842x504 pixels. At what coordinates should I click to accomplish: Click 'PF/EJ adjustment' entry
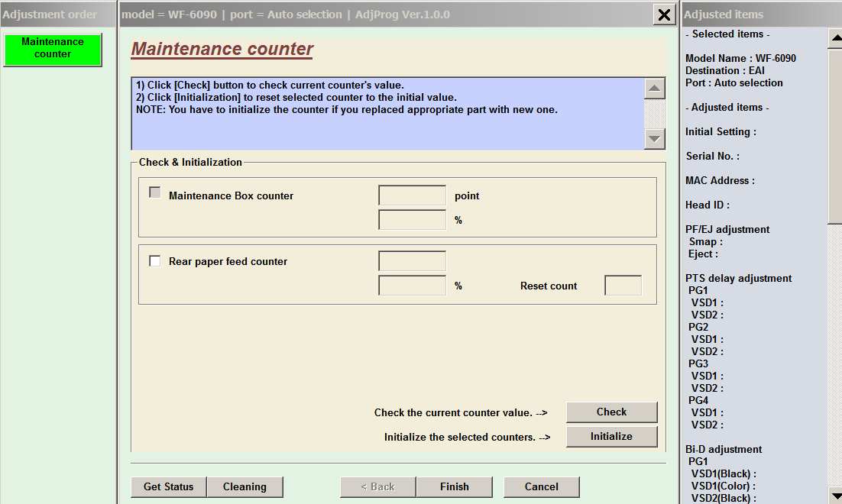point(727,229)
